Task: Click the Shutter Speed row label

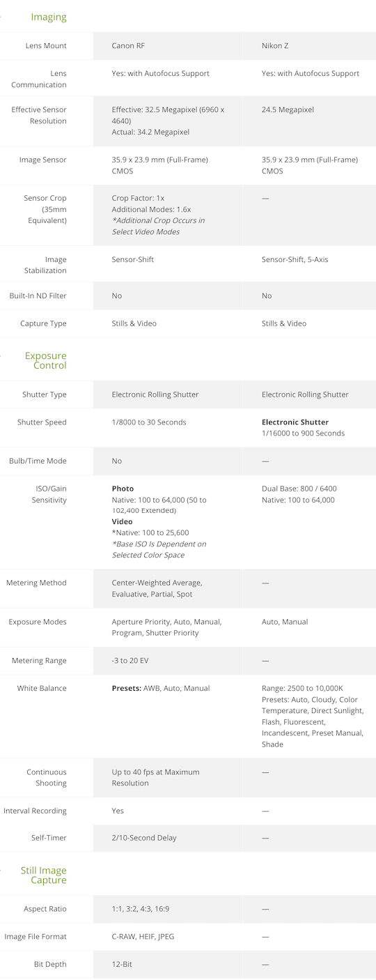Action: [42, 422]
